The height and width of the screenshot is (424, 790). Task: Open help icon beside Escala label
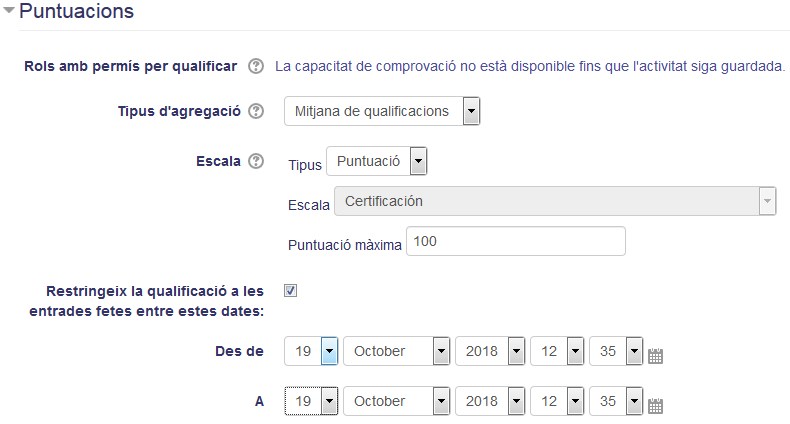(x=256, y=161)
